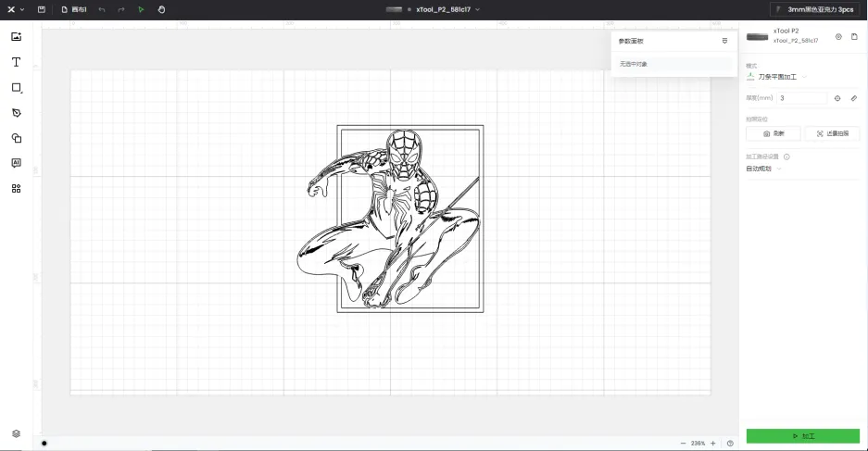Save the project with the save icon
The image size is (868, 451).
coord(42,9)
